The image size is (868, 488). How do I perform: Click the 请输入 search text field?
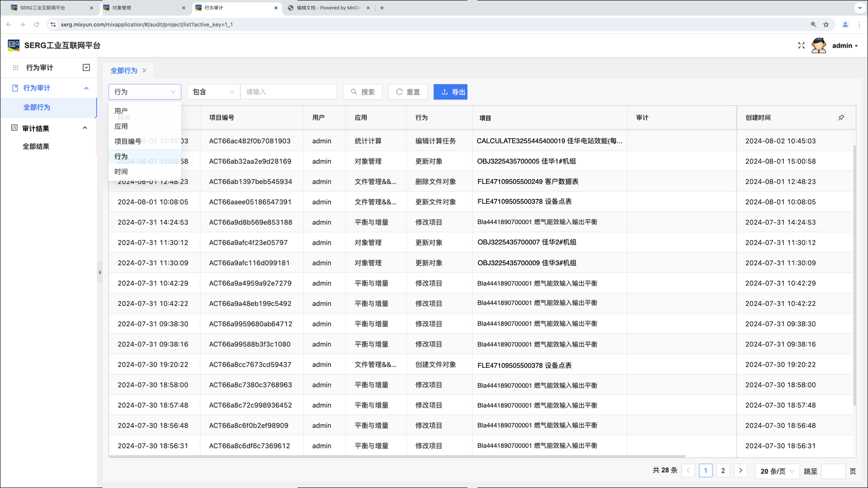point(288,92)
